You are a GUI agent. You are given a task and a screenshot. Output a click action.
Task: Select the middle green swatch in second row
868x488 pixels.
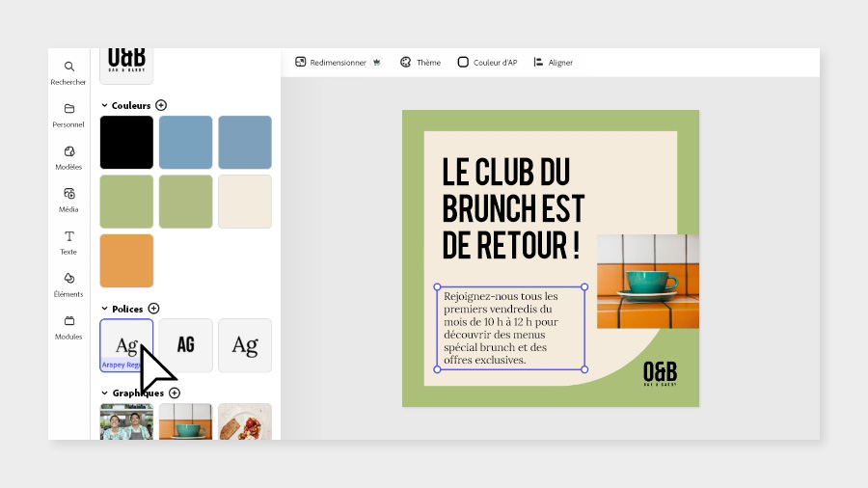click(185, 202)
